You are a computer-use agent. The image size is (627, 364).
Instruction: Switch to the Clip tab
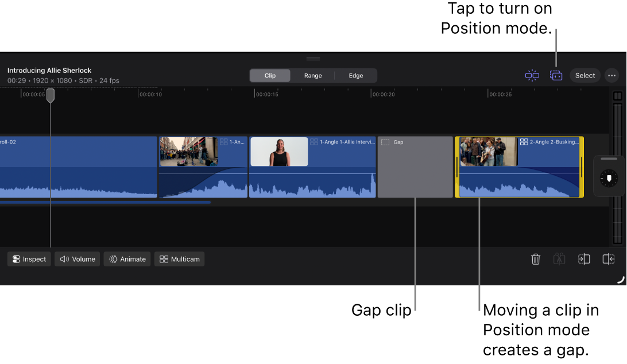[270, 75]
